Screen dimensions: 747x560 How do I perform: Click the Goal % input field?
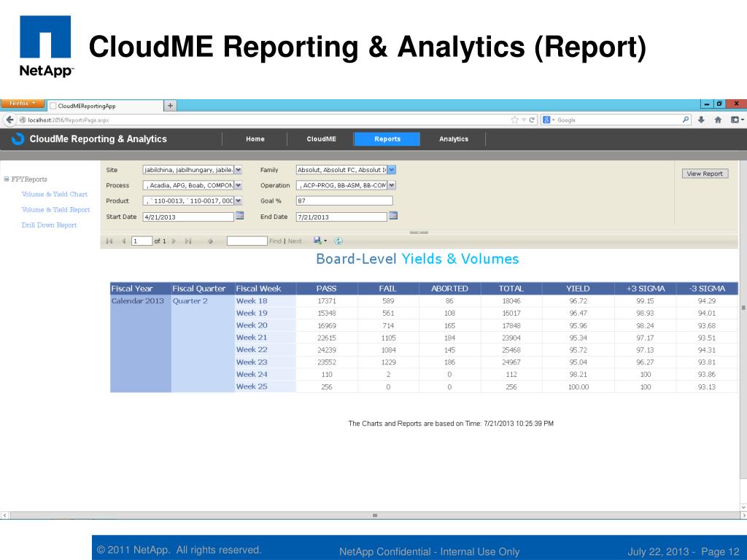344,201
